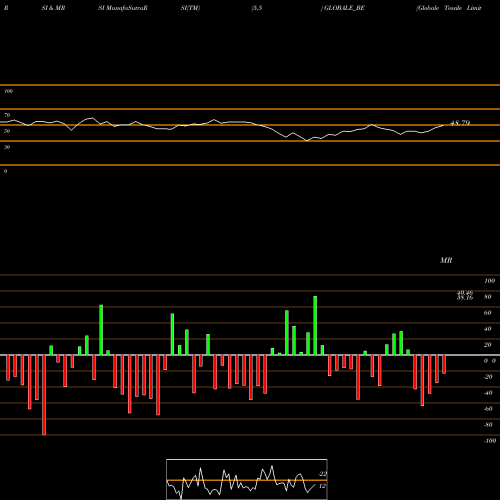Click the MR axis label -100
This screenshot has height=500, width=500.
pos(490,441)
